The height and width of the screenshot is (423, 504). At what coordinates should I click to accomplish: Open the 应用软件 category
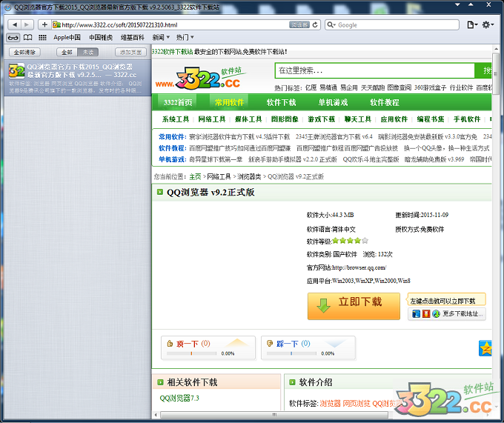(394, 119)
